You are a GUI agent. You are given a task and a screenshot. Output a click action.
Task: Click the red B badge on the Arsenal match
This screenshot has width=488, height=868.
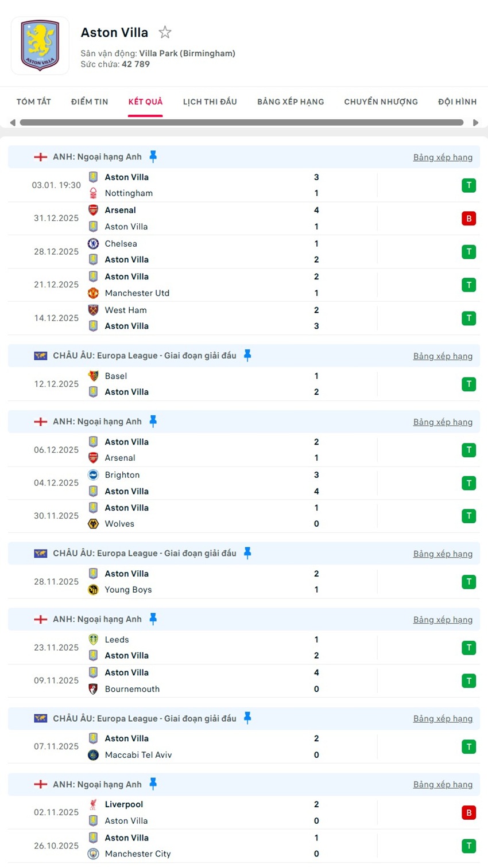pyautogui.click(x=469, y=219)
